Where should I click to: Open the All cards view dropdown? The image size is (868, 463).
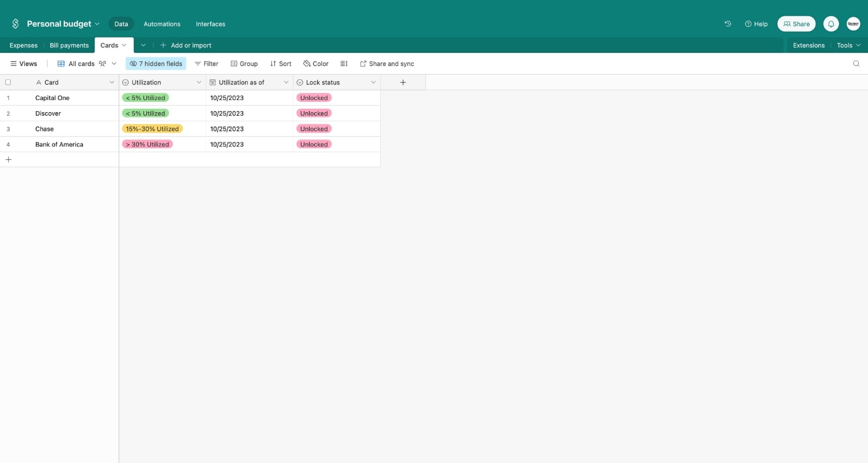coord(87,64)
